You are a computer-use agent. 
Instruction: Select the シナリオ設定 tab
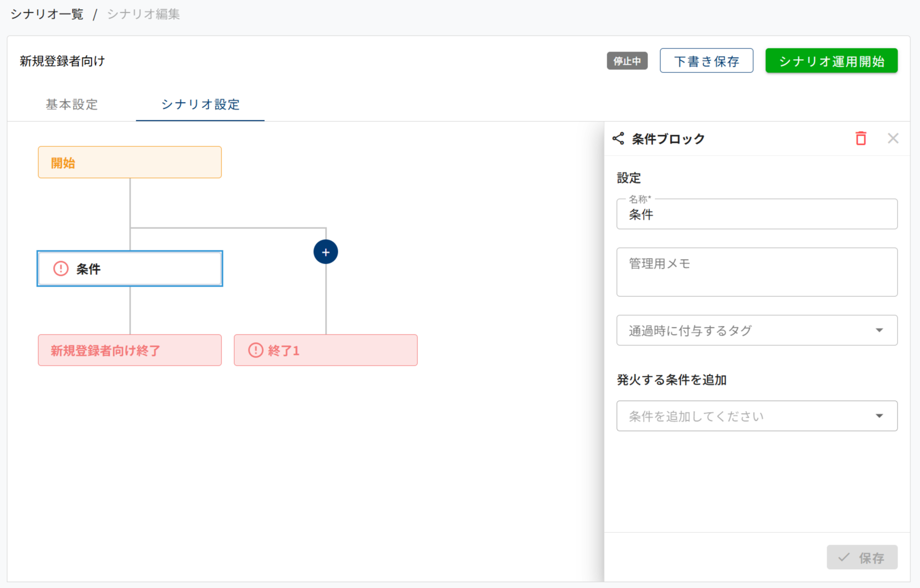coord(200,105)
